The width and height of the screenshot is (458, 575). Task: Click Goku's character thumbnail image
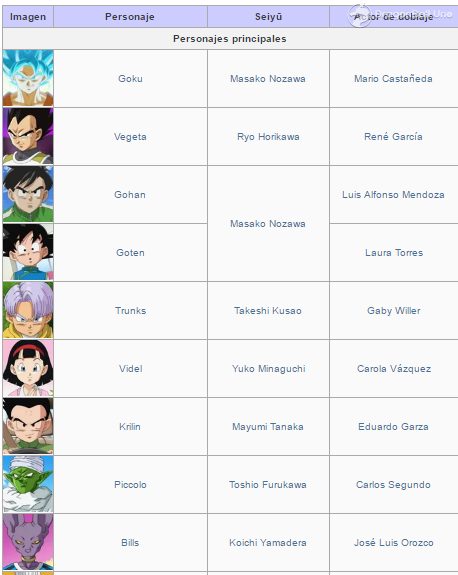click(28, 78)
